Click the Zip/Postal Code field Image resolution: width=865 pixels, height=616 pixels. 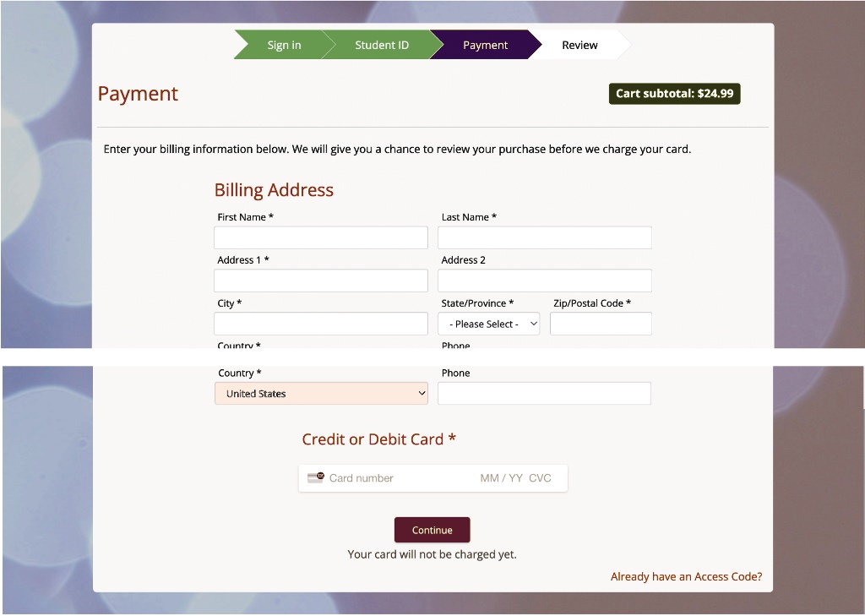pyautogui.click(x=601, y=324)
